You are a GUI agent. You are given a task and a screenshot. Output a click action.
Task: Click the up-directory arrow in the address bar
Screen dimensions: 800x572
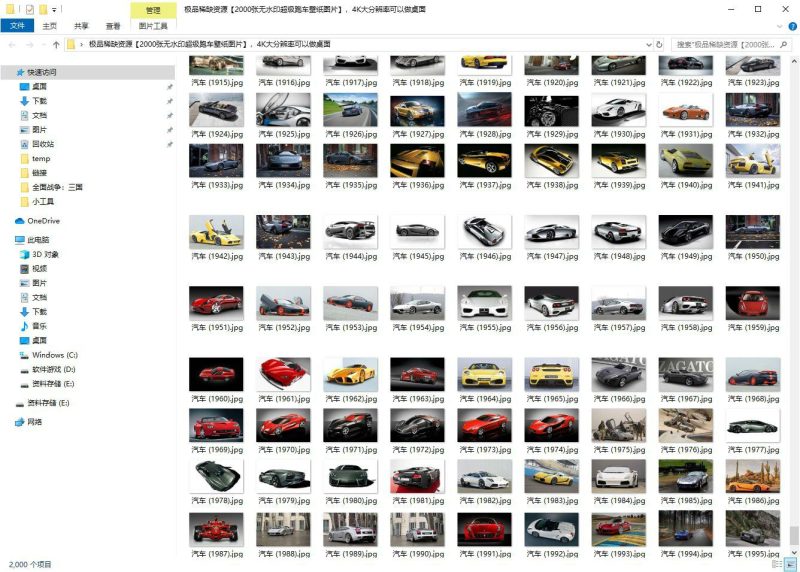[54, 45]
